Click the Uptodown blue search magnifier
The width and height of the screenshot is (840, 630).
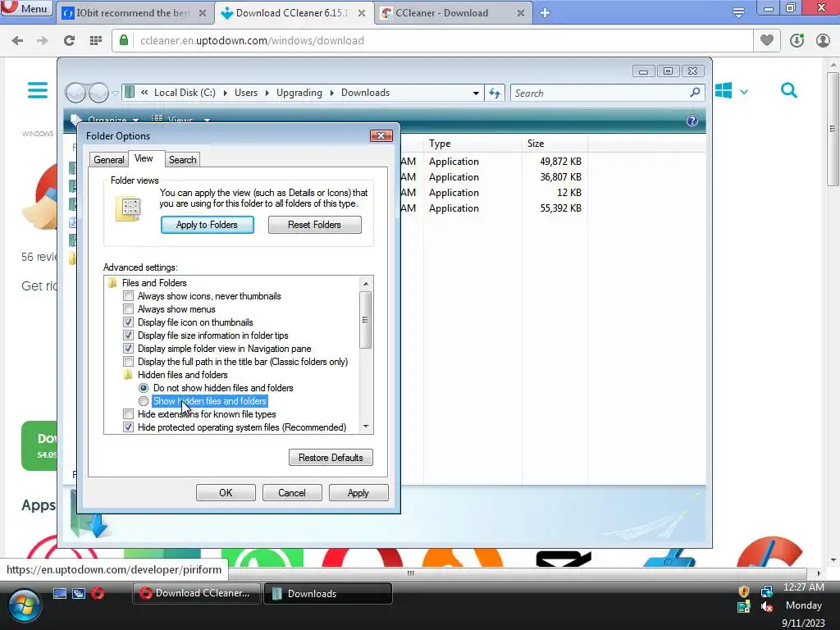[x=788, y=90]
